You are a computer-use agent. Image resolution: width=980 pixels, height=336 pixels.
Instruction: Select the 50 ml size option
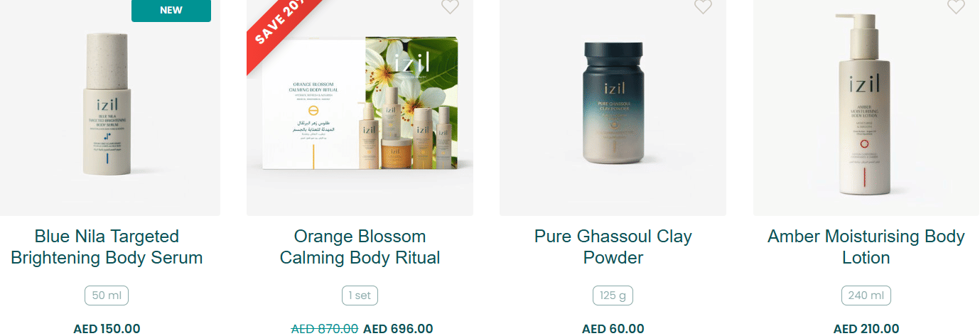[x=107, y=296]
